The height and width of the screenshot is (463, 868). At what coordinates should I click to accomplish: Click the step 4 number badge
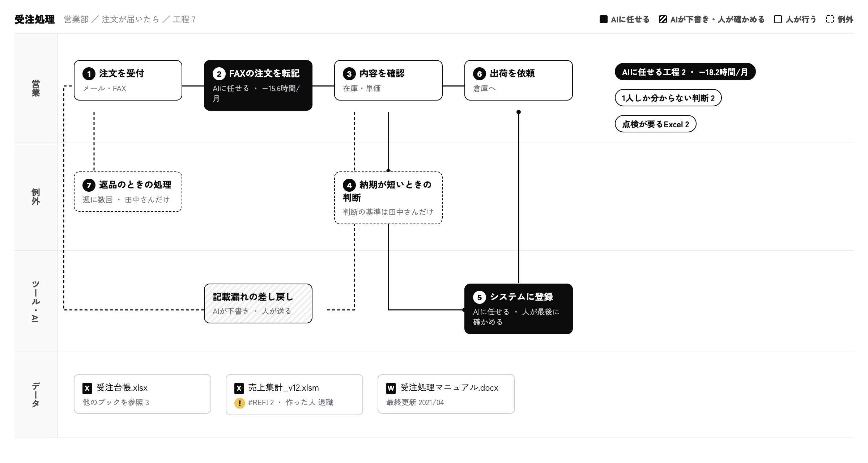point(349,185)
